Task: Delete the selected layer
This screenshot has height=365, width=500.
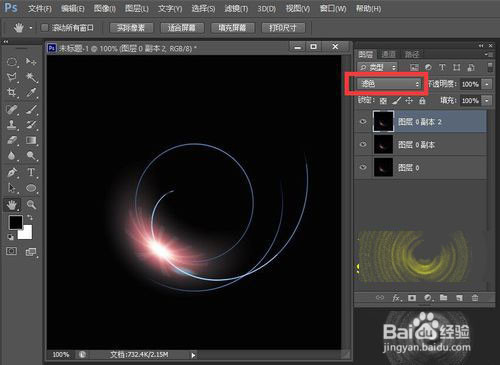Action: click(475, 298)
